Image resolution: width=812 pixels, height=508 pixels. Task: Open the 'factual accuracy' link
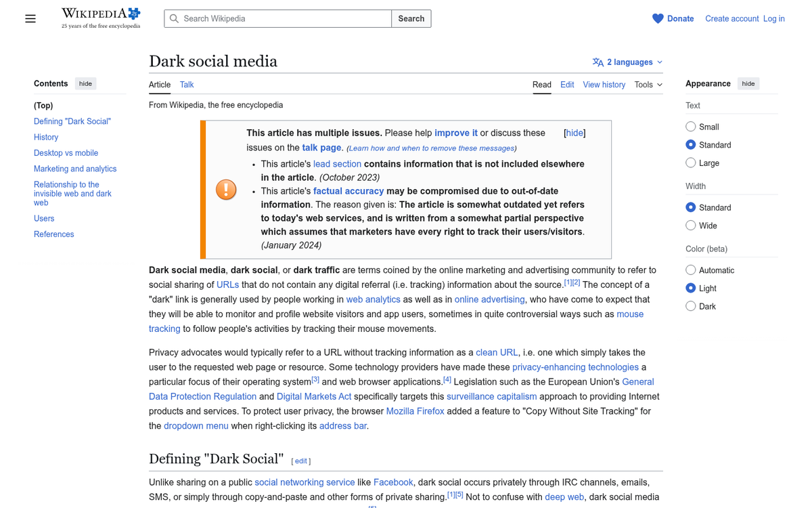(x=348, y=191)
